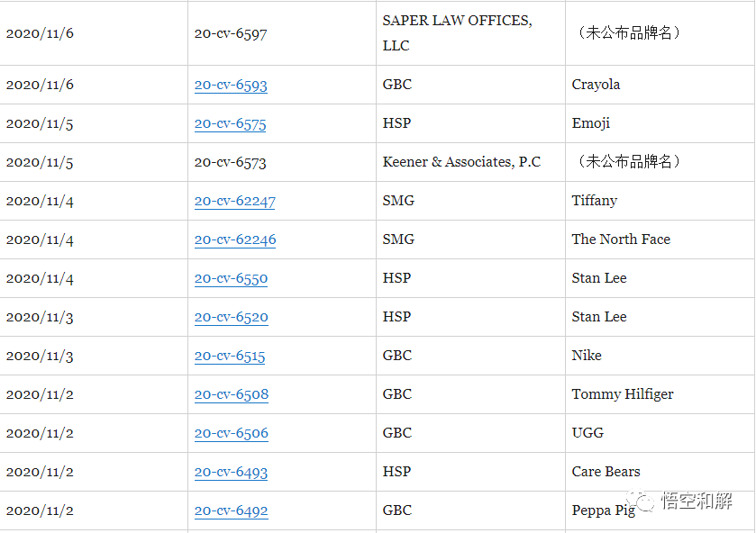This screenshot has width=756, height=533.
Task: Open case link 20-cv-62247
Action: coord(235,201)
